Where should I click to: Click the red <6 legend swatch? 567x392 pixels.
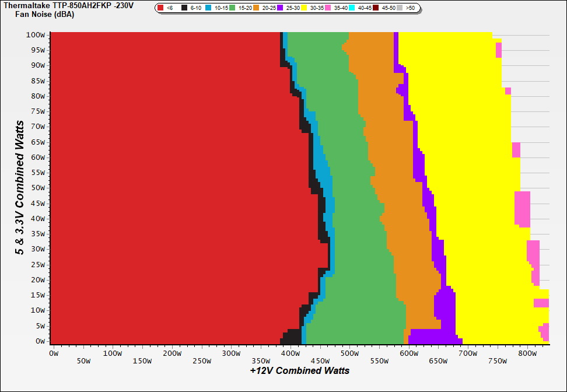coord(161,8)
